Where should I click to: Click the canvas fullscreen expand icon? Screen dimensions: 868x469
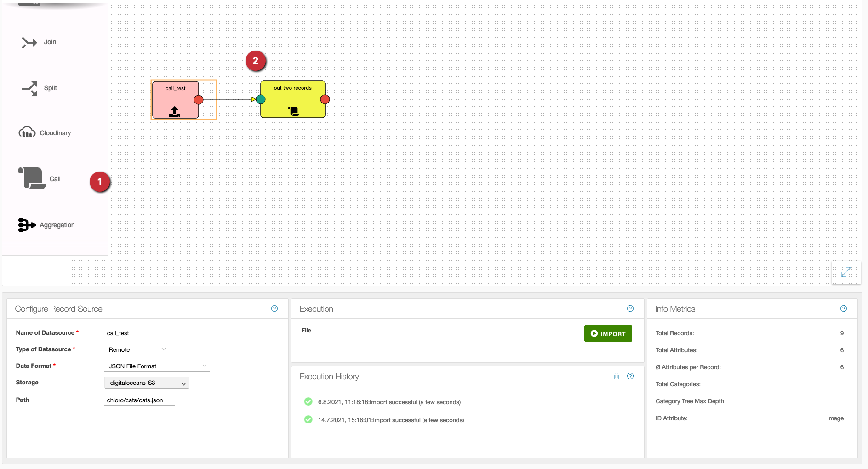(x=845, y=272)
